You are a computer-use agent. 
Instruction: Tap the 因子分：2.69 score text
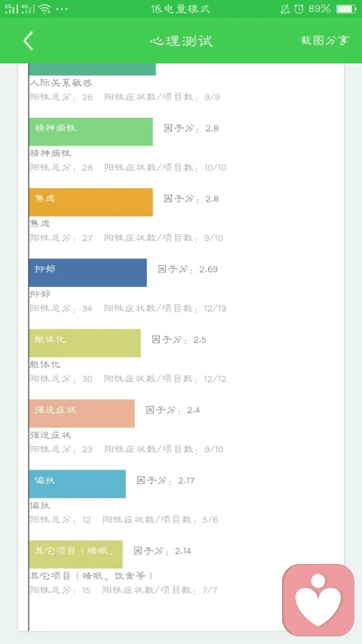pos(188,270)
